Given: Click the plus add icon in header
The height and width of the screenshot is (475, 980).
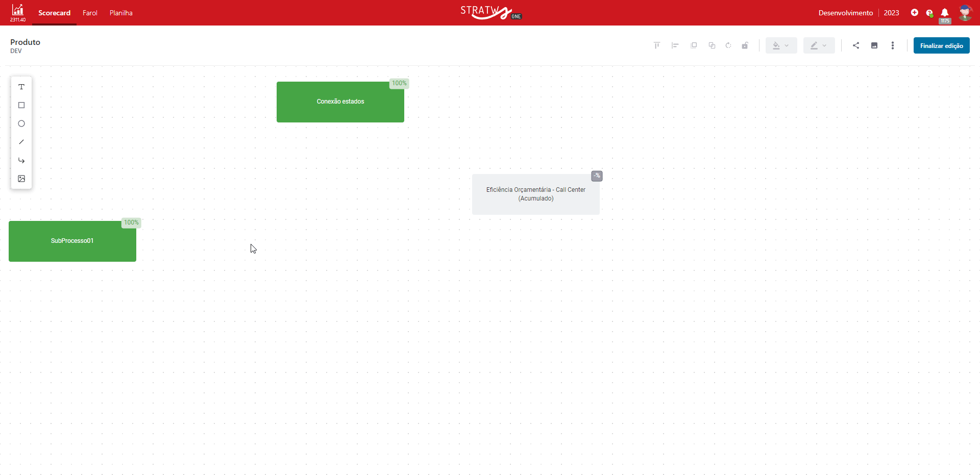Looking at the screenshot, I should tap(915, 13).
